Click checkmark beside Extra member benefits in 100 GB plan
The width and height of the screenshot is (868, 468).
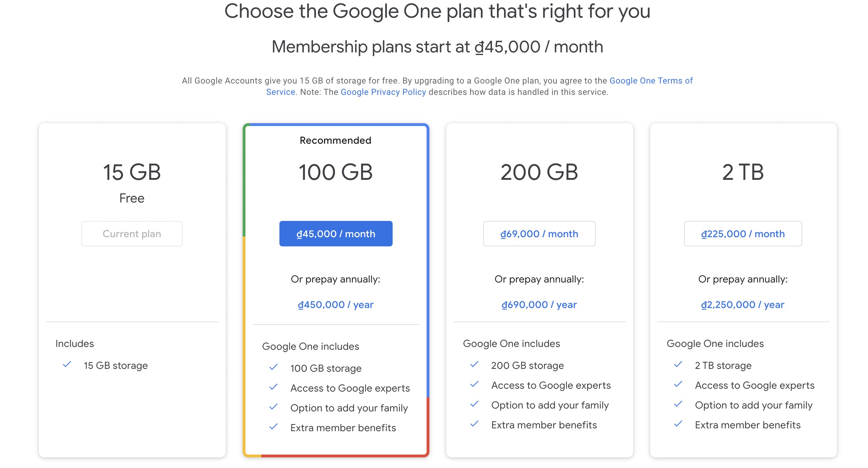[273, 427]
